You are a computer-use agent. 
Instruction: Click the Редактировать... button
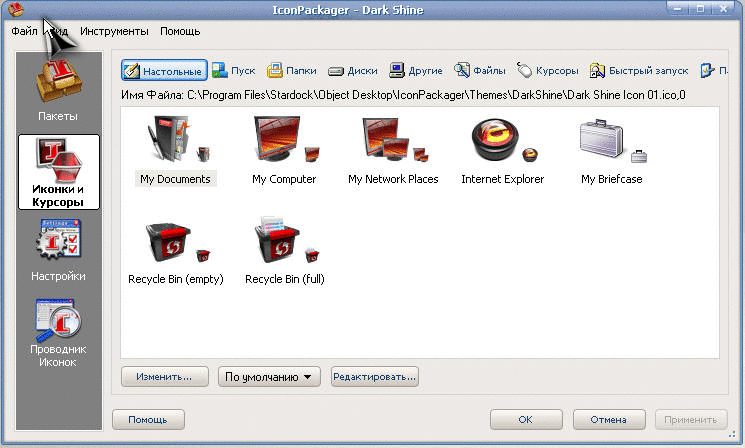(374, 377)
